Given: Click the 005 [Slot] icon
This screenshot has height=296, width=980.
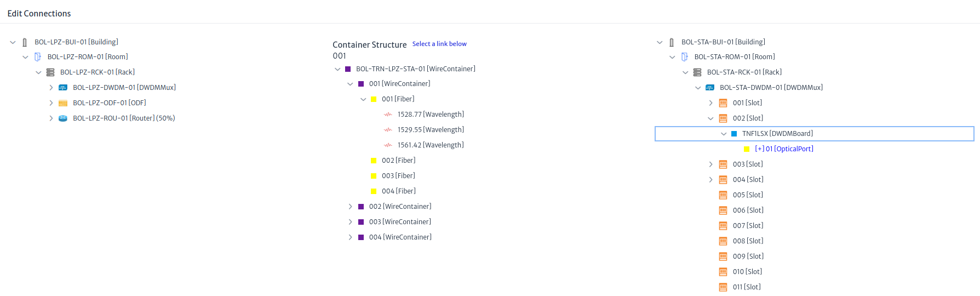Looking at the screenshot, I should click(x=723, y=195).
